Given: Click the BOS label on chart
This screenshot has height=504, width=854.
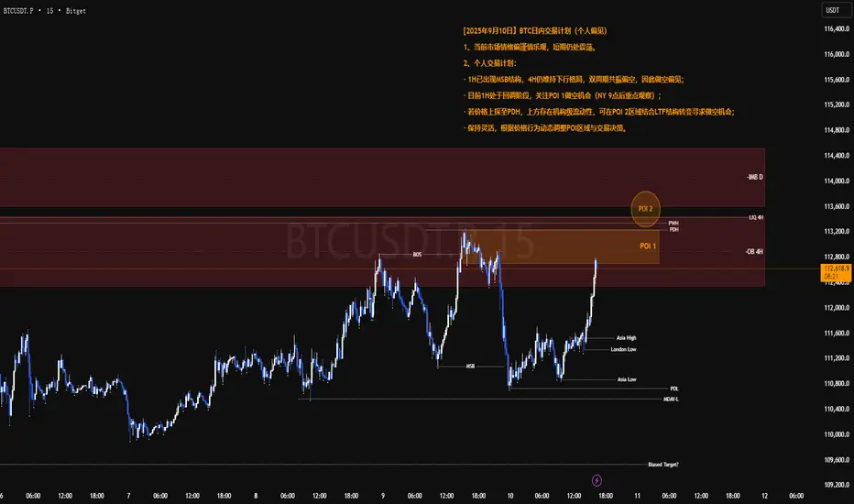Looking at the screenshot, I should [417, 255].
